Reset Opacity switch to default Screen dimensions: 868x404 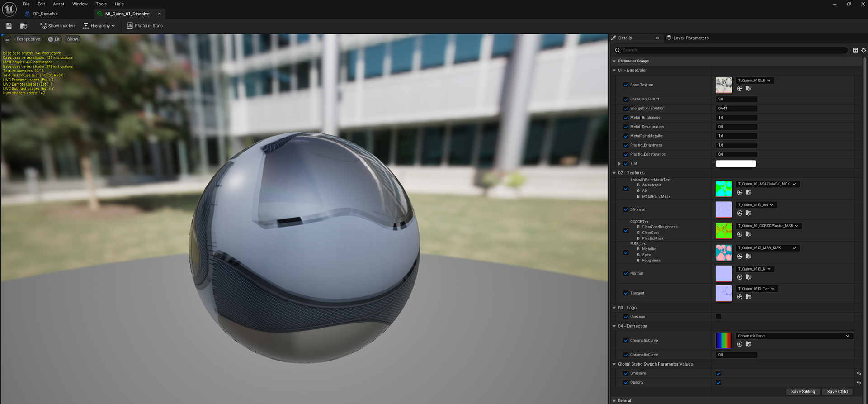point(859,383)
